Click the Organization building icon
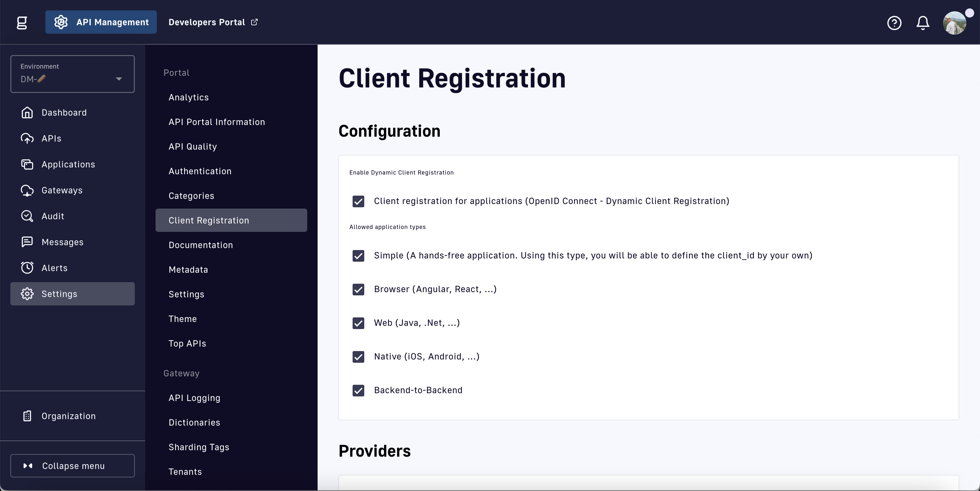This screenshot has width=980, height=491. (x=27, y=416)
